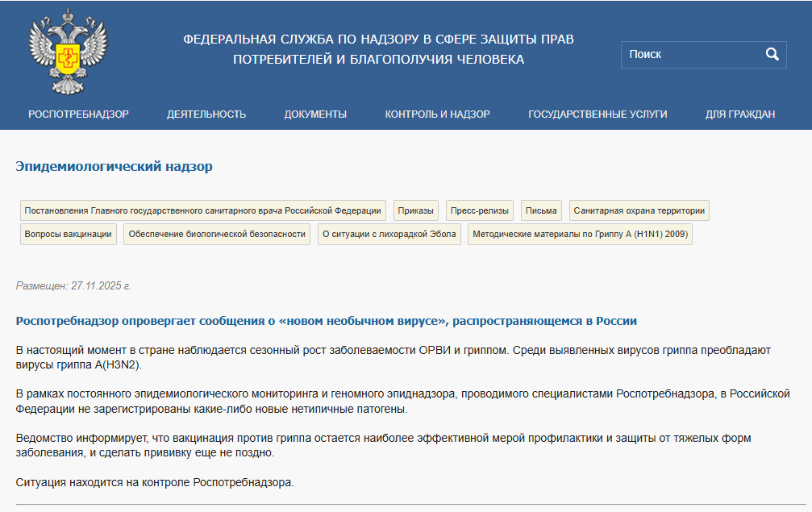Image resolution: width=812 pixels, height=512 pixels.
Task: Click the Эпидемиологический надзор heading link
Action: pos(114,167)
